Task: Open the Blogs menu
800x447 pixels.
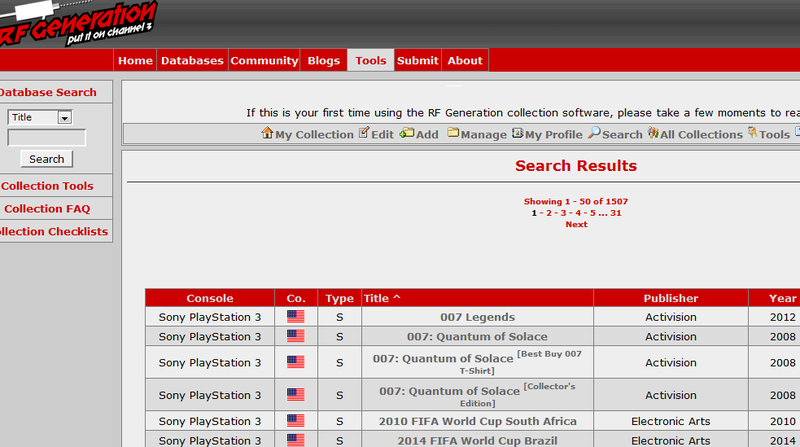Action: (x=323, y=60)
